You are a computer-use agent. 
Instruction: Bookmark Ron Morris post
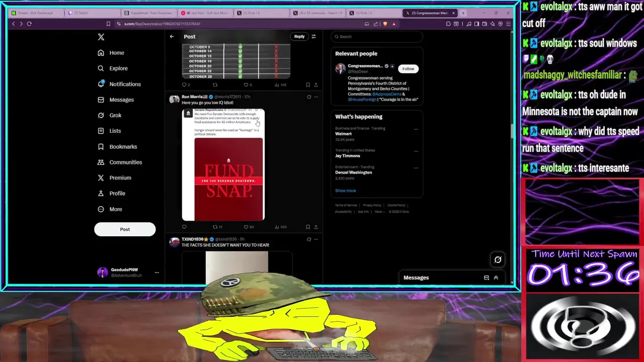[308, 227]
